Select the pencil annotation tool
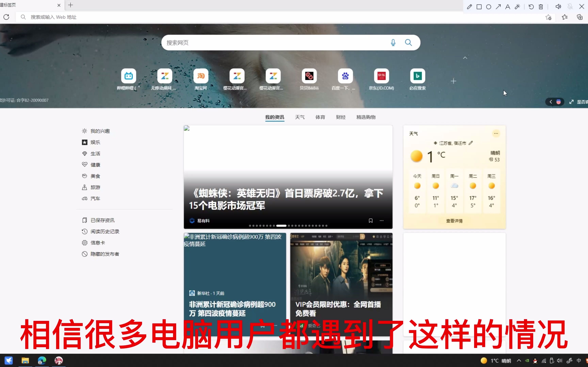 coord(469,7)
